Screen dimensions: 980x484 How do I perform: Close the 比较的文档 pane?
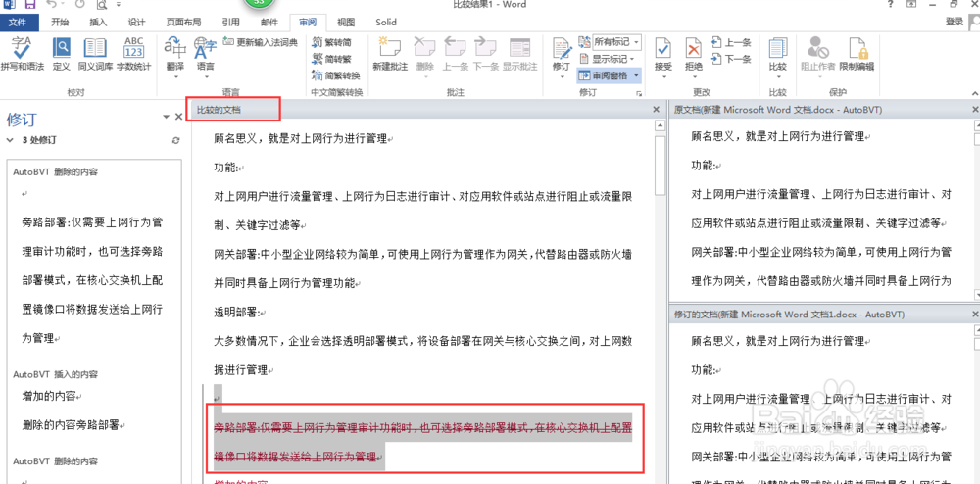click(656, 110)
